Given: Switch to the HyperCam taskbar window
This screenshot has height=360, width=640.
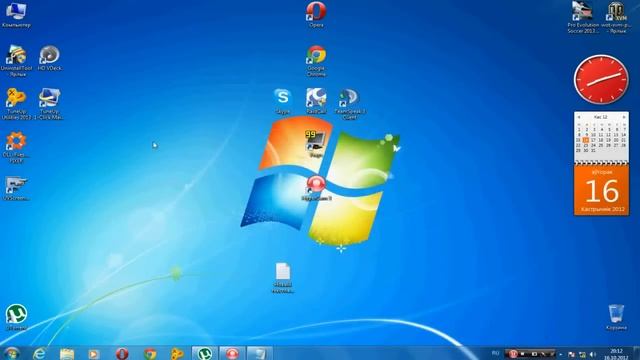Looking at the screenshot, I should click(232, 353).
